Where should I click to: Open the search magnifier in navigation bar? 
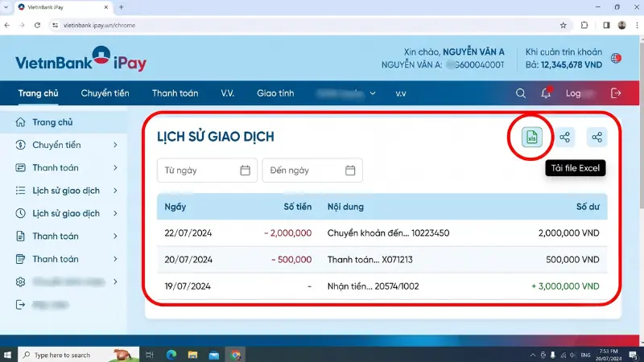[x=520, y=93]
